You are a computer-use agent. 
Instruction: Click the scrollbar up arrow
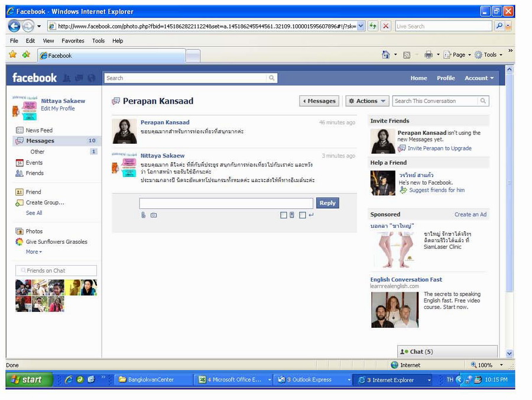click(x=510, y=69)
